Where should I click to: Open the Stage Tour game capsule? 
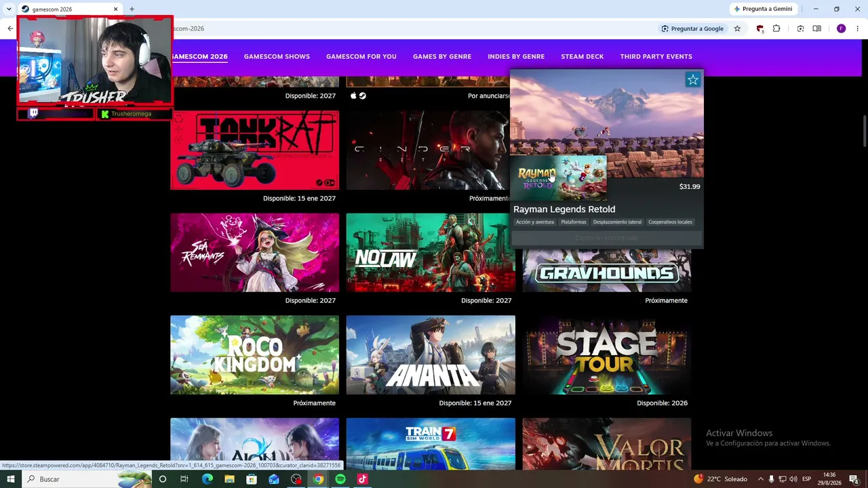[607, 355]
